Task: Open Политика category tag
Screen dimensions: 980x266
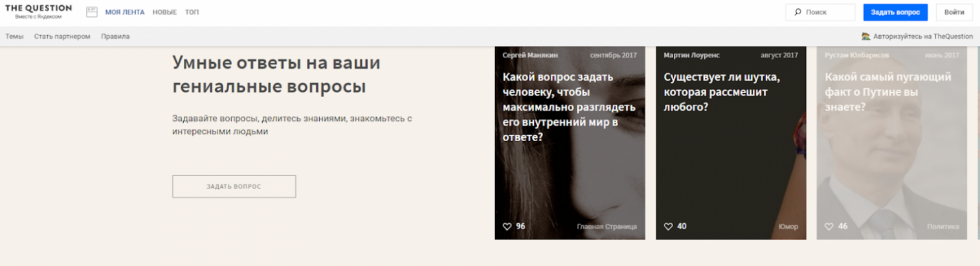Action: coord(943,227)
